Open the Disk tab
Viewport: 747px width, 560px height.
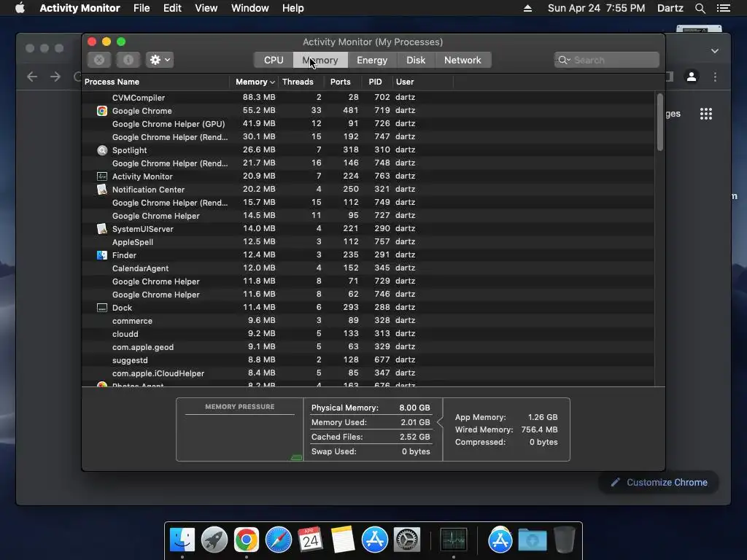point(415,60)
